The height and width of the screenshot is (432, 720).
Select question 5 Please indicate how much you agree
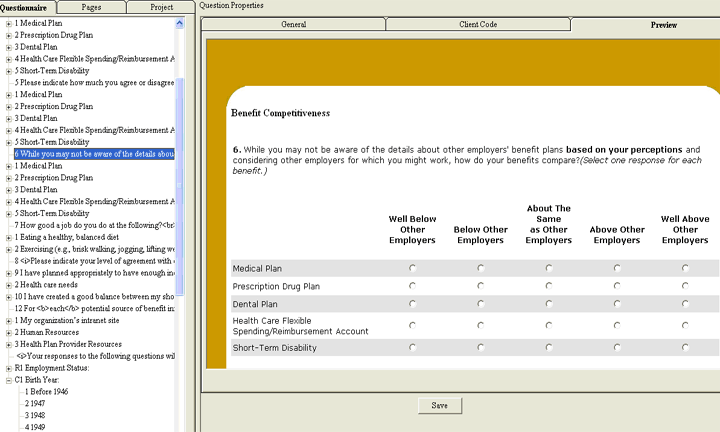pyautogui.click(x=94, y=83)
